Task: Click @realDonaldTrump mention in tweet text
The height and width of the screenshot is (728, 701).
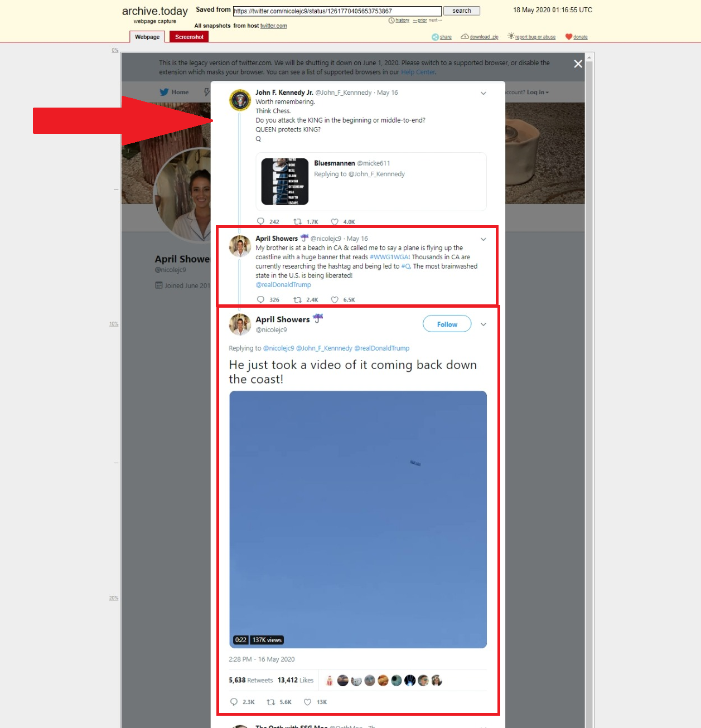Action: 283,285
